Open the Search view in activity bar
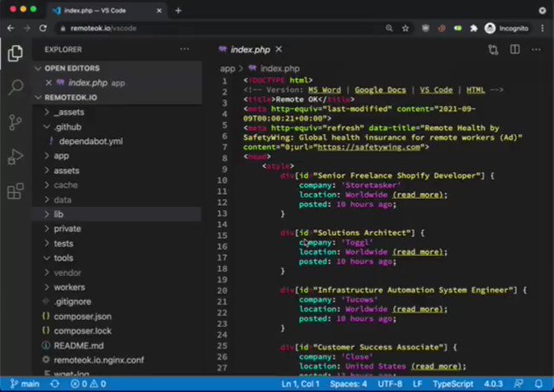 pyautogui.click(x=16, y=87)
